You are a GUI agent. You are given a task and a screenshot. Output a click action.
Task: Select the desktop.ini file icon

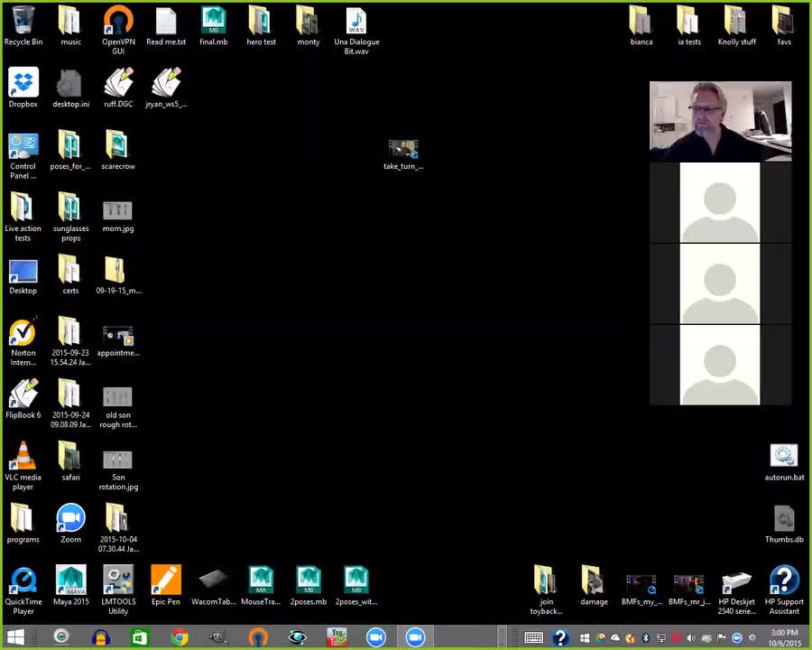point(70,88)
